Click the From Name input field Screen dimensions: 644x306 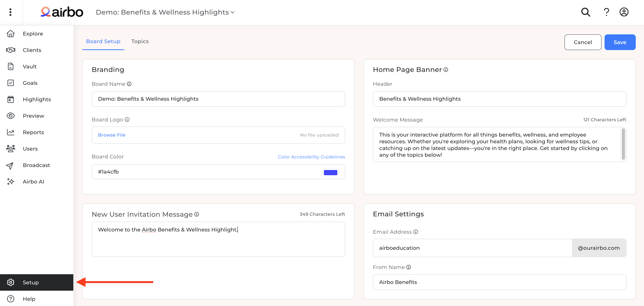499,282
